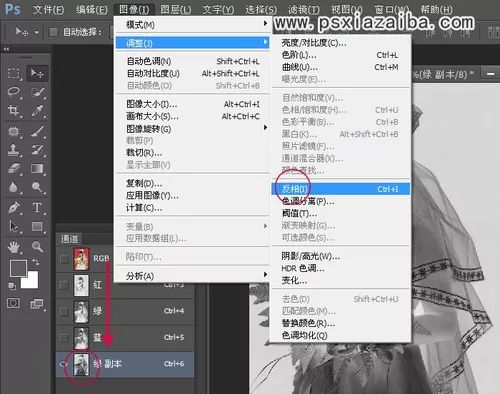Choose 替换颜色(R)... option
The height and width of the screenshot is (394, 500).
[x=341, y=323]
